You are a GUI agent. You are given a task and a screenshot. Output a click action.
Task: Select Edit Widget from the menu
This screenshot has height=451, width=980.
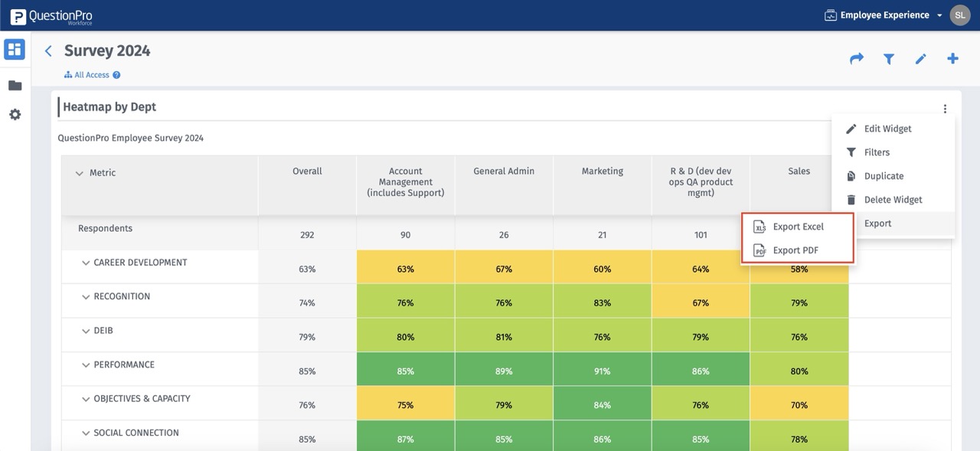tap(887, 129)
